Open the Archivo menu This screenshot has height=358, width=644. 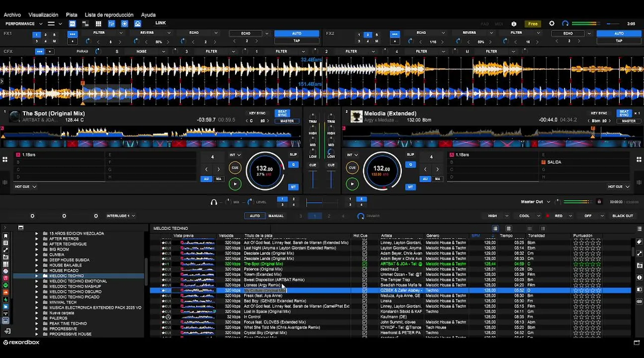click(x=12, y=15)
